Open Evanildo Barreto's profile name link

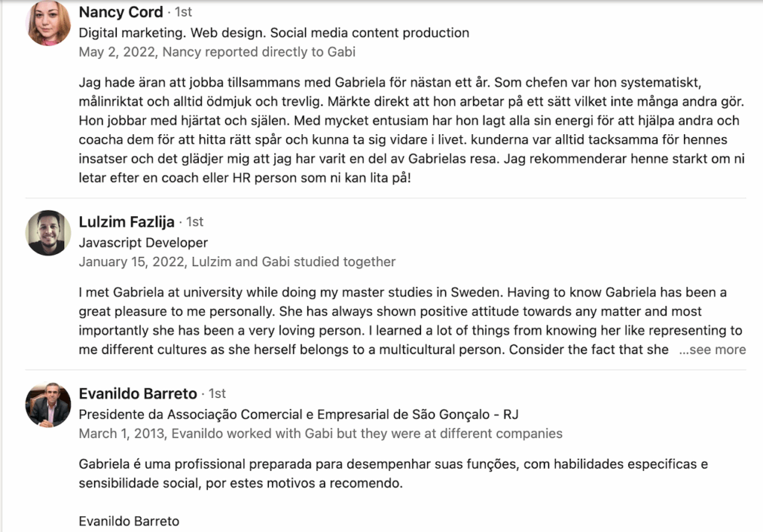[138, 393]
